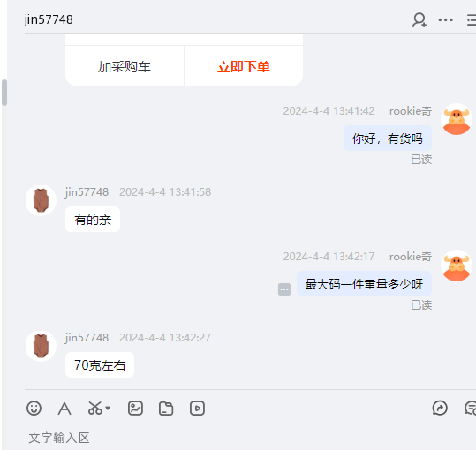
Task: Click the add contact icon
Action: pos(419,20)
